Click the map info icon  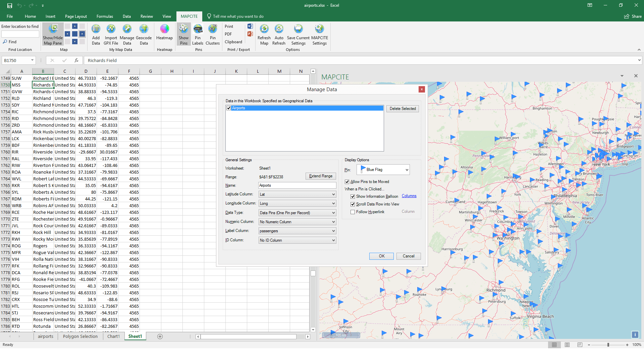click(635, 335)
